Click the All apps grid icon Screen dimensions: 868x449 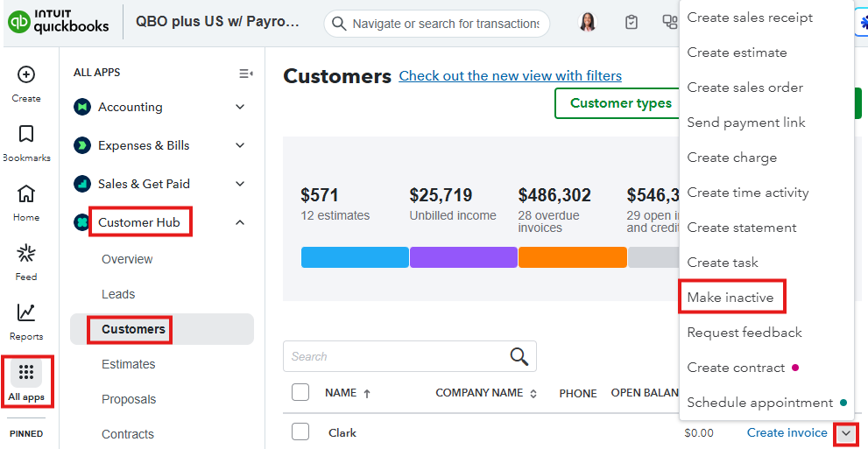click(x=26, y=373)
